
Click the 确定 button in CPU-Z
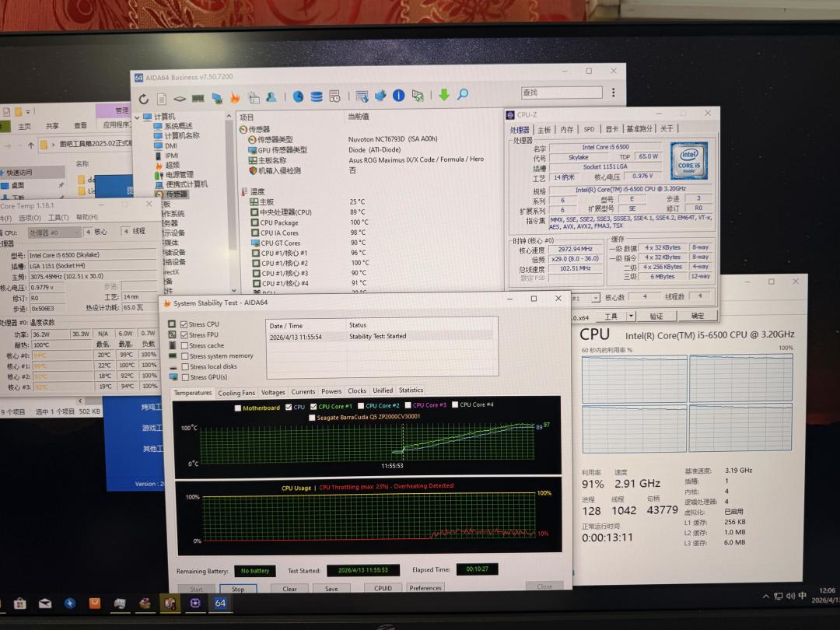click(698, 316)
